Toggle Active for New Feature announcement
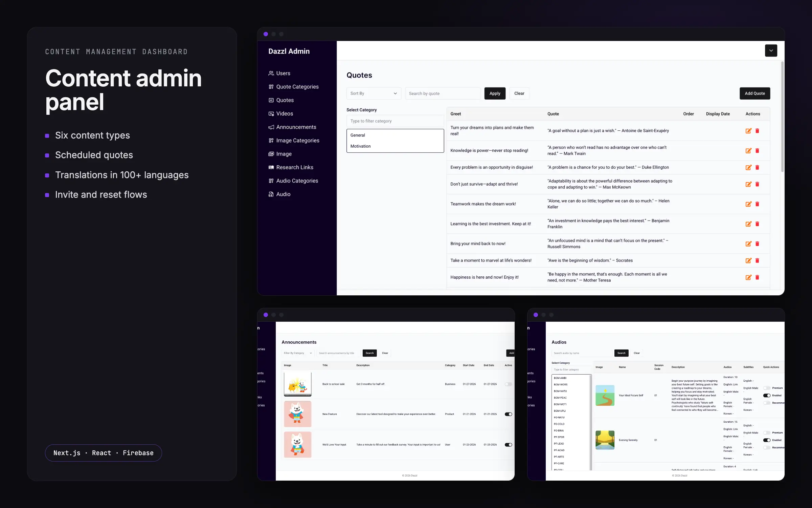 [x=508, y=414]
